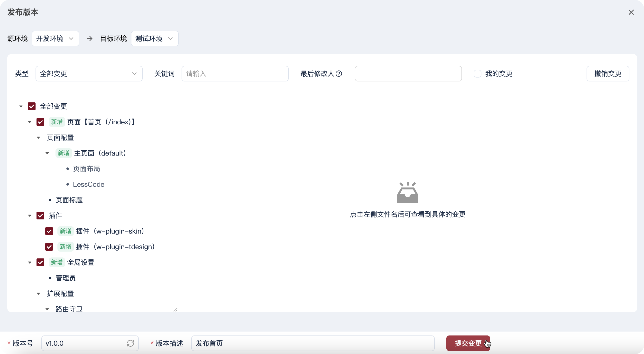Click the resize handle of tree panel

point(175,310)
